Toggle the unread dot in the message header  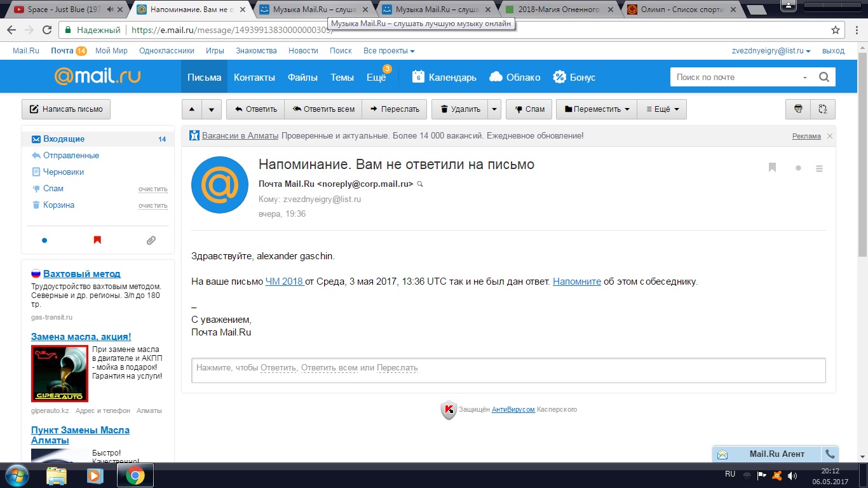point(798,168)
